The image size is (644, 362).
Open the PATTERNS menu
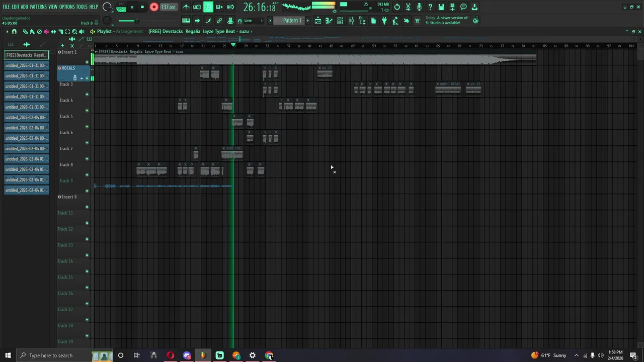pyautogui.click(x=38, y=7)
